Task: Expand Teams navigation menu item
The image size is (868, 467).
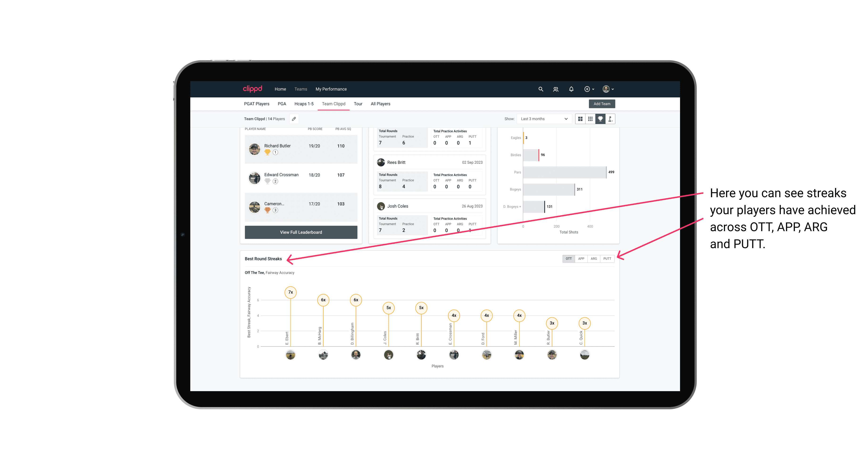Action: pyautogui.click(x=301, y=89)
